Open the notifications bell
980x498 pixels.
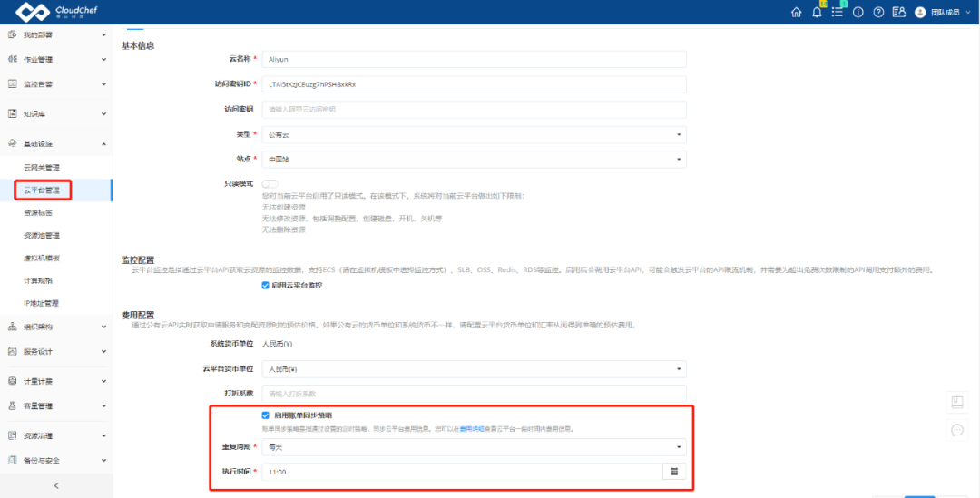817,12
